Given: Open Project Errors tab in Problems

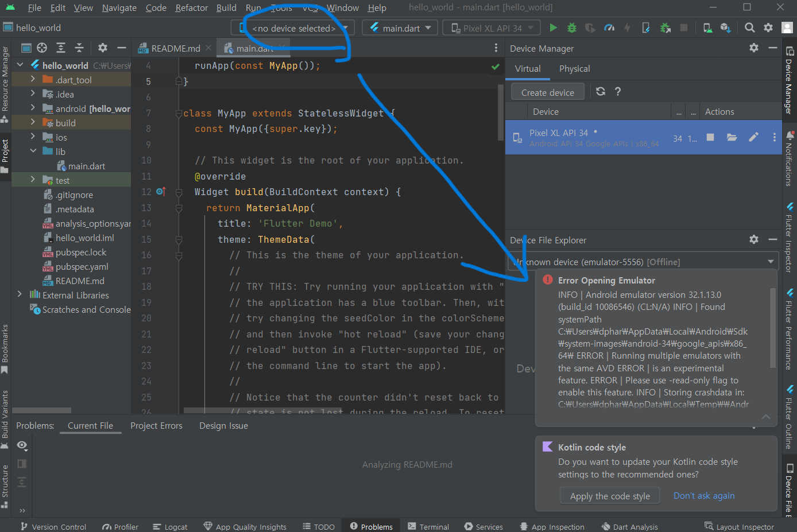Looking at the screenshot, I should (156, 425).
